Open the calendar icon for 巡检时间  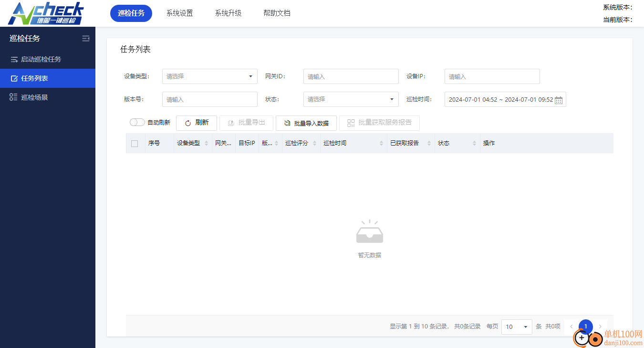tap(559, 100)
